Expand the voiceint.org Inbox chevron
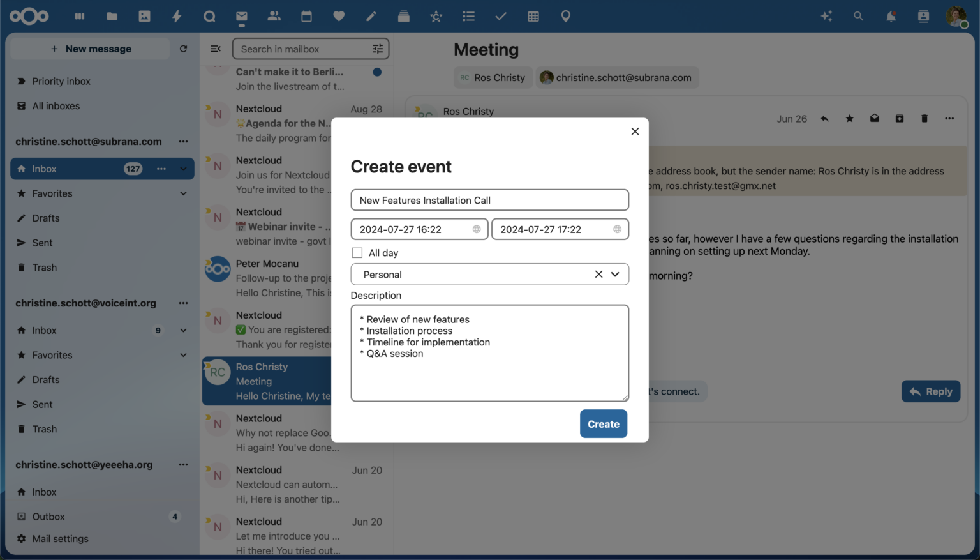 click(183, 330)
